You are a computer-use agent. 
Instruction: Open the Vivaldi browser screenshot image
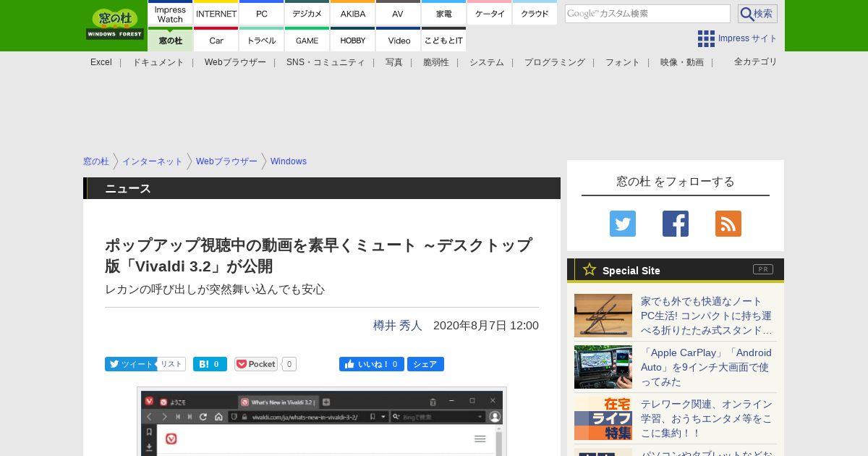(322, 422)
